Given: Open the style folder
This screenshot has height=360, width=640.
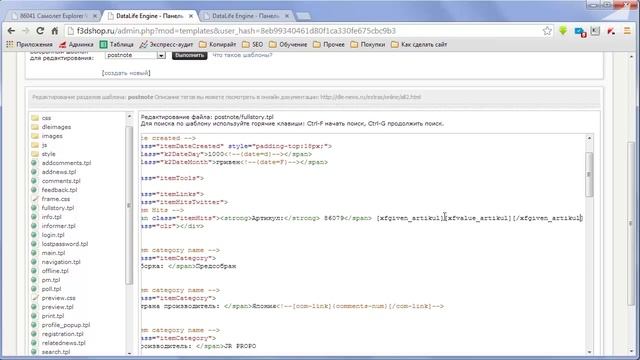Looking at the screenshot, I should 48,154.
